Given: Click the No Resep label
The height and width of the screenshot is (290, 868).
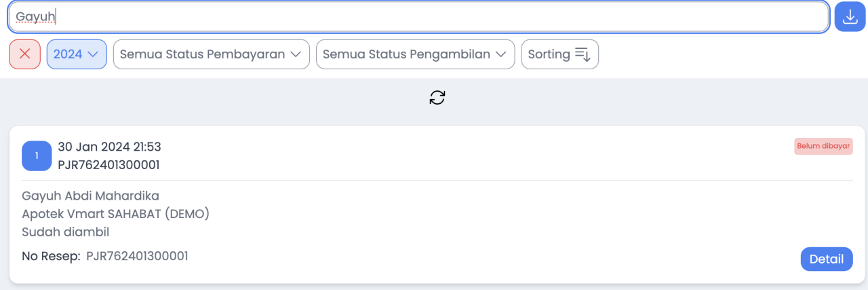Looking at the screenshot, I should pyautogui.click(x=51, y=256).
